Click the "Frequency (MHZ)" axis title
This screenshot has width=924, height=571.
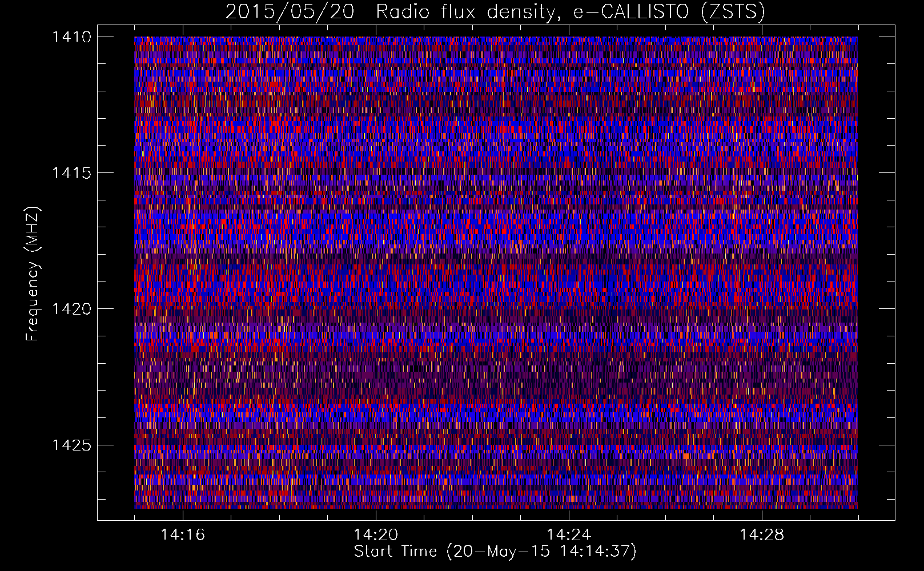point(33,274)
